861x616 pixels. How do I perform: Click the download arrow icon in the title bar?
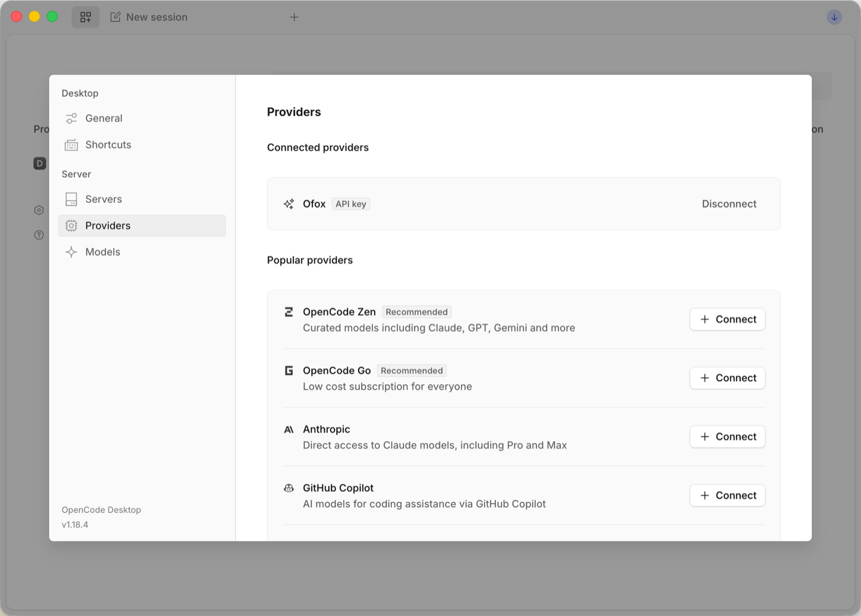point(834,17)
